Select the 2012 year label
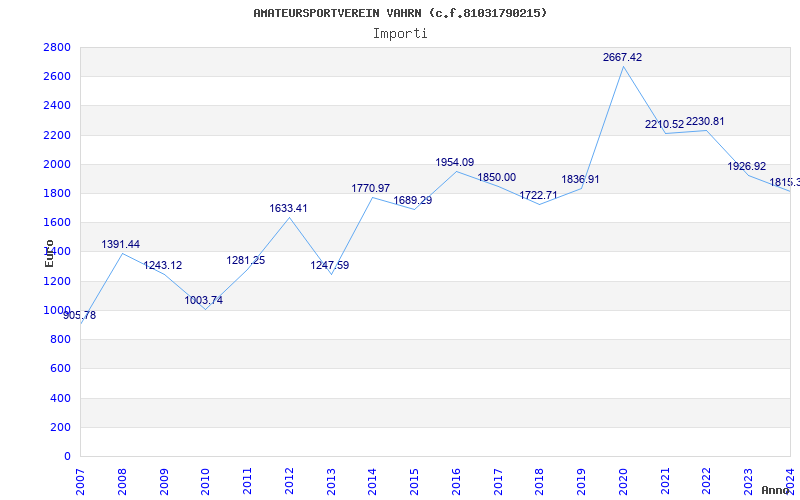Screen dimensions: 800x500 point(290,482)
